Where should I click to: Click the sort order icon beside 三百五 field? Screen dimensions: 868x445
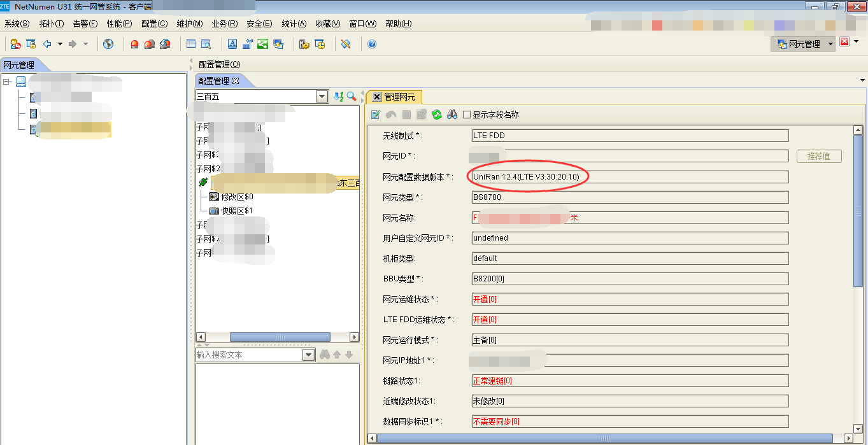point(339,96)
